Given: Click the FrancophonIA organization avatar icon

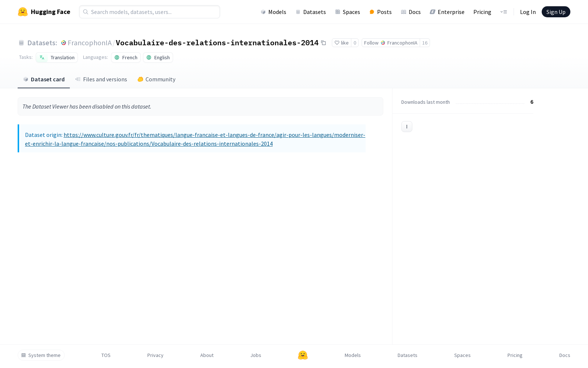Looking at the screenshot, I should pos(64,43).
